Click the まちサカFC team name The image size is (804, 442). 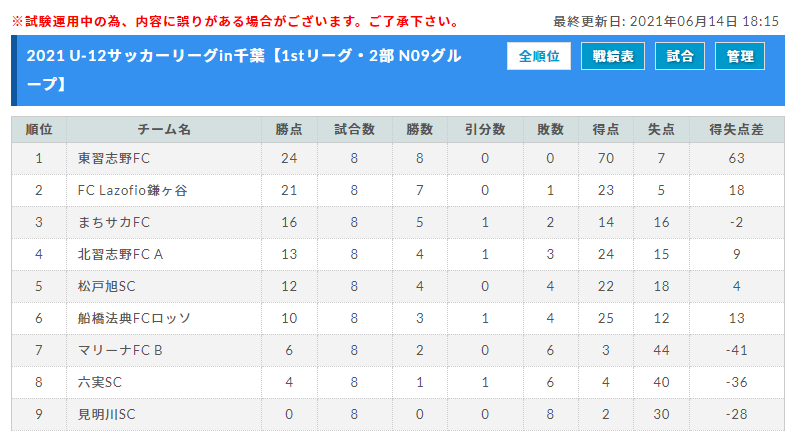coord(114,223)
